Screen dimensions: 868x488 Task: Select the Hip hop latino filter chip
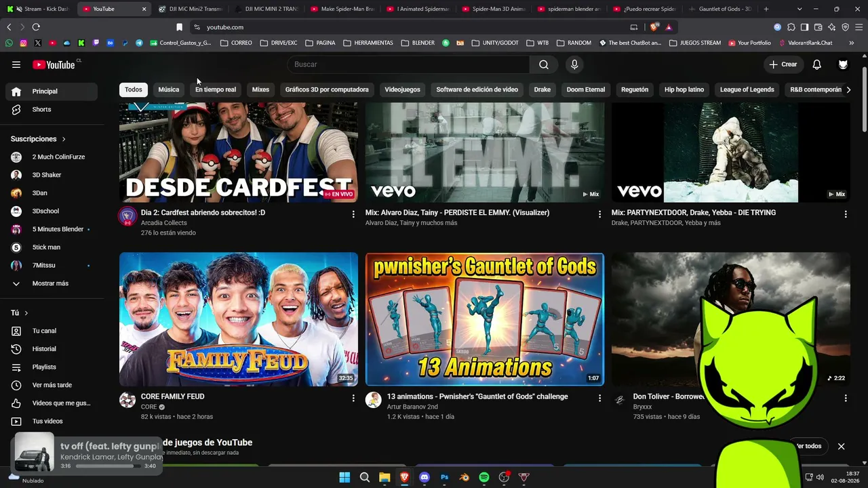click(x=684, y=89)
